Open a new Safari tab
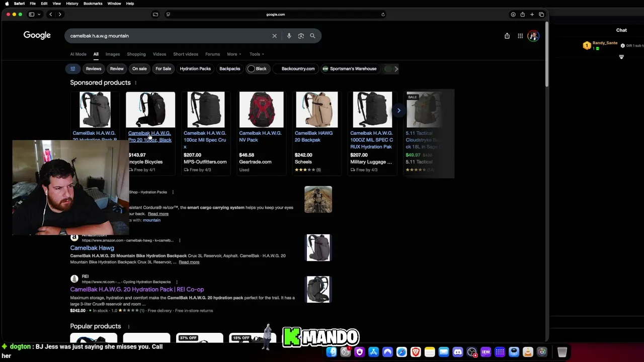 click(532, 15)
